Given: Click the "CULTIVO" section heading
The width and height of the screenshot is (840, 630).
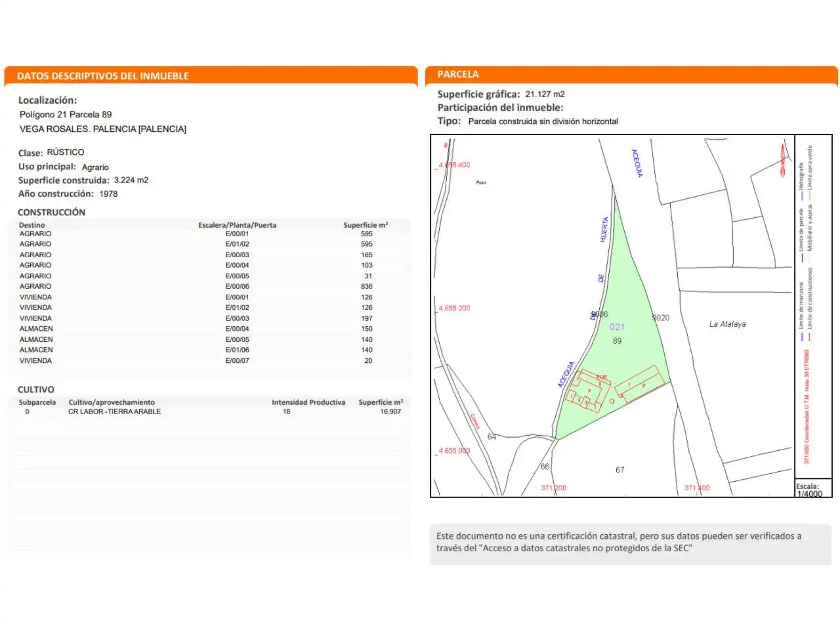Looking at the screenshot, I should click(x=36, y=390).
